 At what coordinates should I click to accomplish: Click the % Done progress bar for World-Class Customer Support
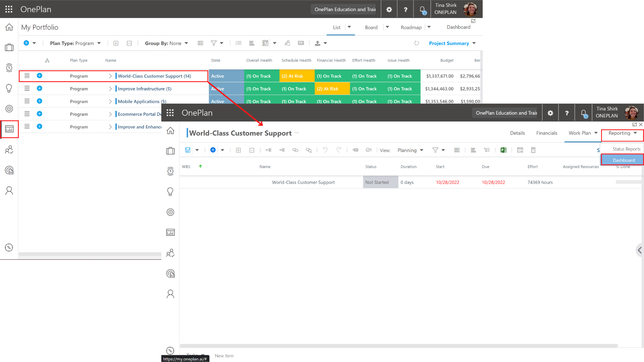tap(628, 182)
